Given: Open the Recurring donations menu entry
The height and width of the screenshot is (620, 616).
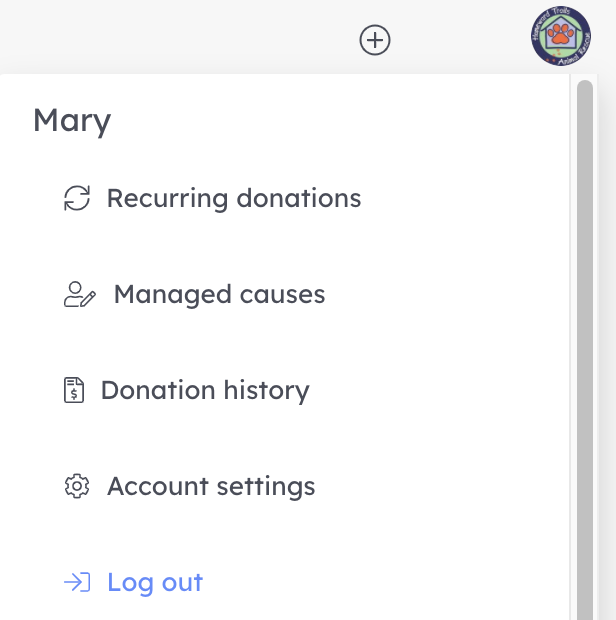Looking at the screenshot, I should tap(213, 198).
